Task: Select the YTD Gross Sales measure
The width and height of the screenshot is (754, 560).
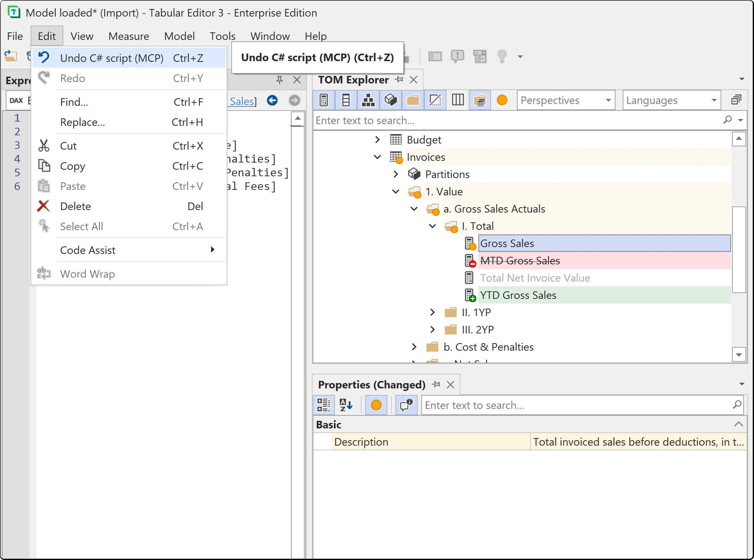Action: point(604,295)
